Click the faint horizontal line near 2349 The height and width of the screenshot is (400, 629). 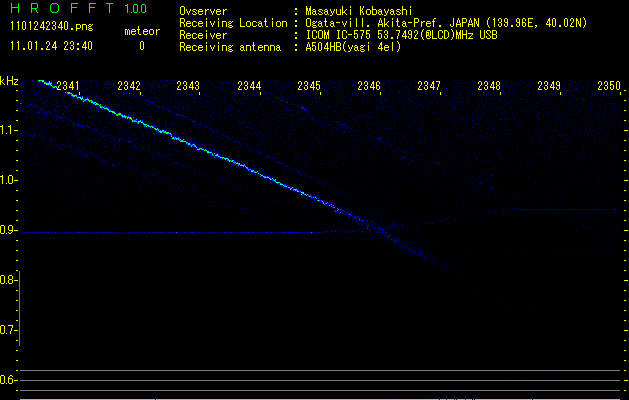568,209
